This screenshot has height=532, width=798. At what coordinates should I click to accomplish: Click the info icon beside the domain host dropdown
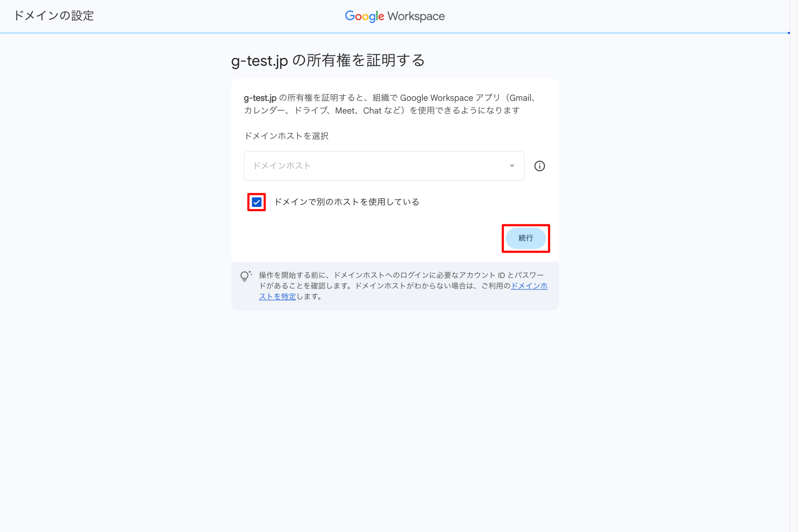click(x=539, y=166)
